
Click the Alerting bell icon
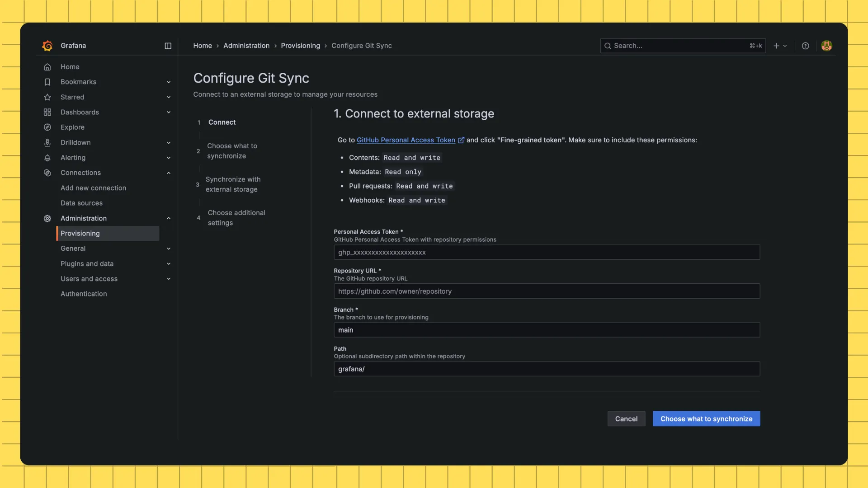47,158
